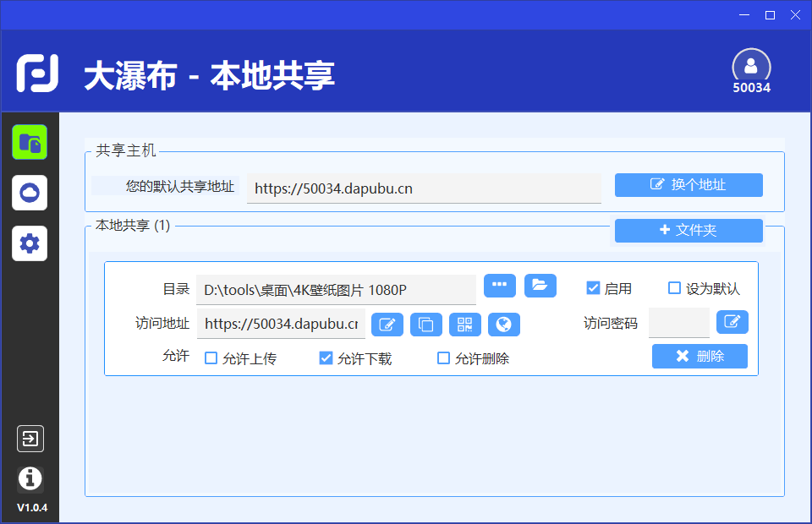
Task: Copy the access address
Action: [426, 324]
